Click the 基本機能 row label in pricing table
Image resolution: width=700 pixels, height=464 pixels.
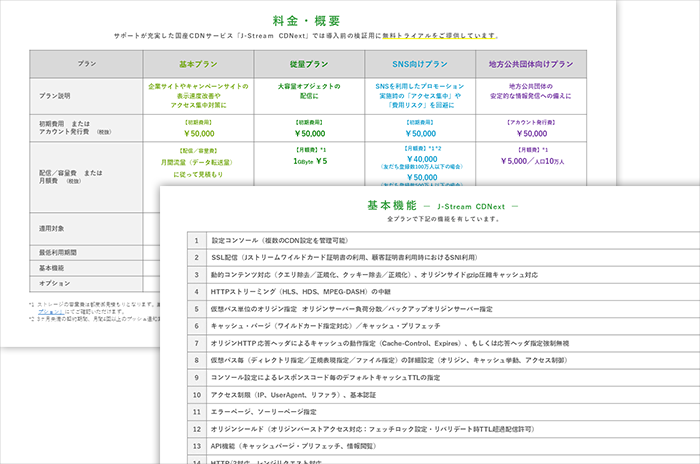pos(51,268)
